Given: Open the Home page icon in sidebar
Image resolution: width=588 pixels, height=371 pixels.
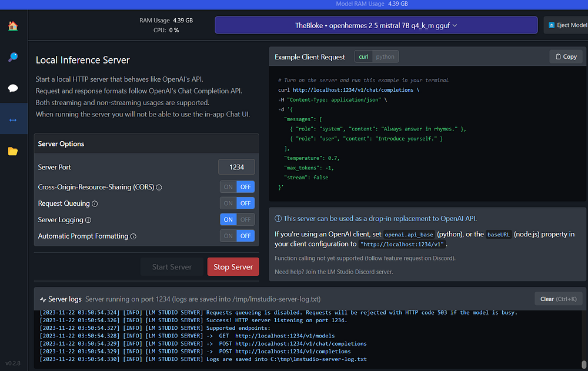Looking at the screenshot, I should (13, 26).
